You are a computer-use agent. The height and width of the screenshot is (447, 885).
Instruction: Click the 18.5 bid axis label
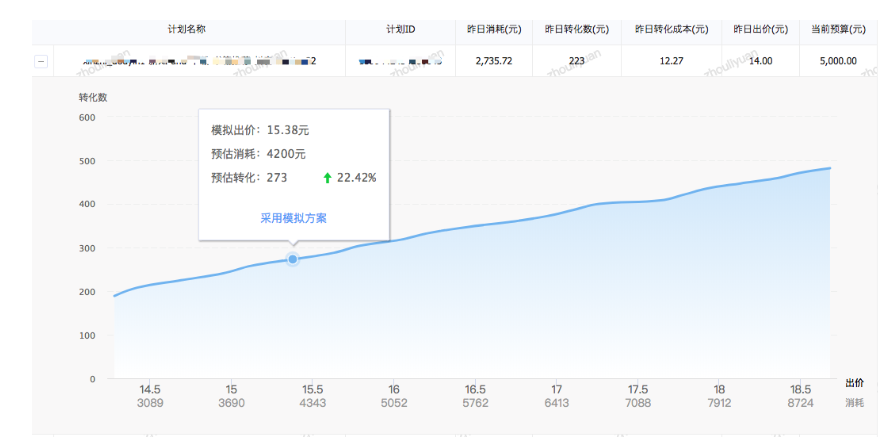coord(800,389)
